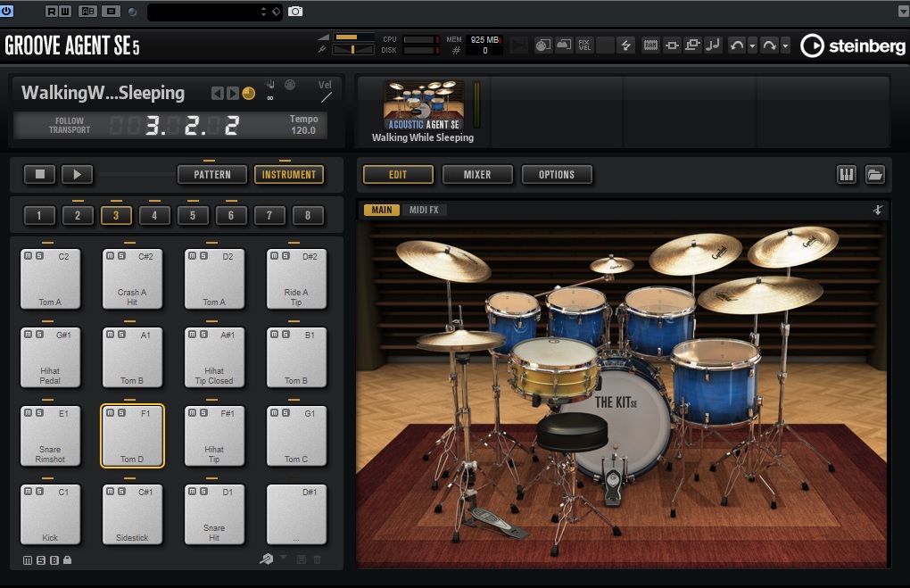Click the note/jam mode icon in toolbar
910x588 pixels.
pyautogui.click(x=713, y=45)
